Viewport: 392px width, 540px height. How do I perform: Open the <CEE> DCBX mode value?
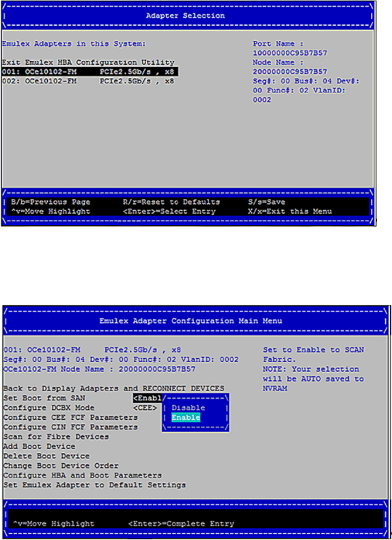(x=145, y=408)
